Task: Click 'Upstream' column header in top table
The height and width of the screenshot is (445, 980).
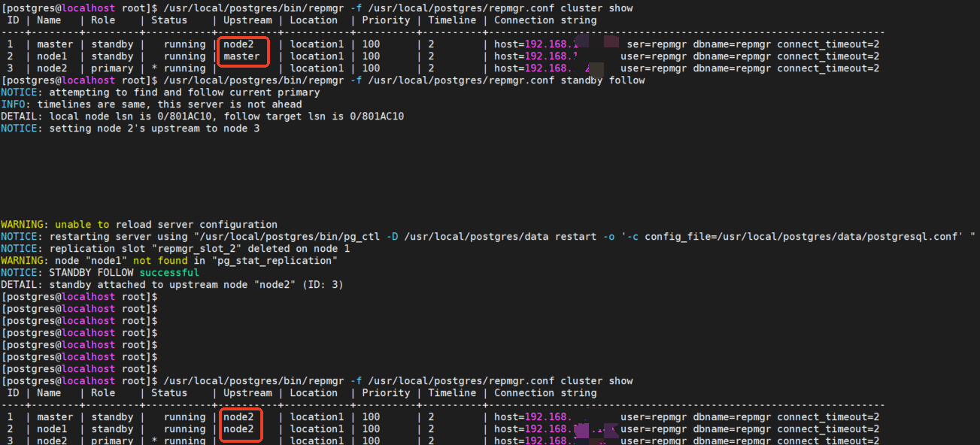Action: pyautogui.click(x=247, y=20)
